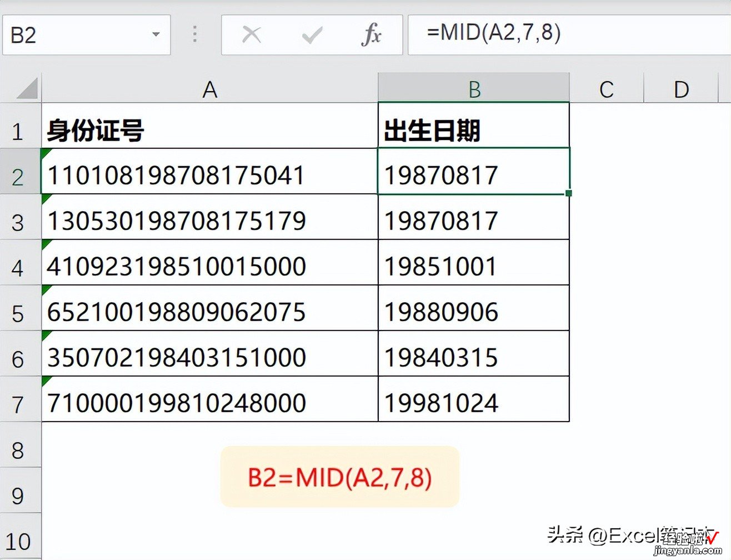This screenshot has width=731, height=560.
Task: Select cell with 350702198403151000
Action: [x=209, y=353]
